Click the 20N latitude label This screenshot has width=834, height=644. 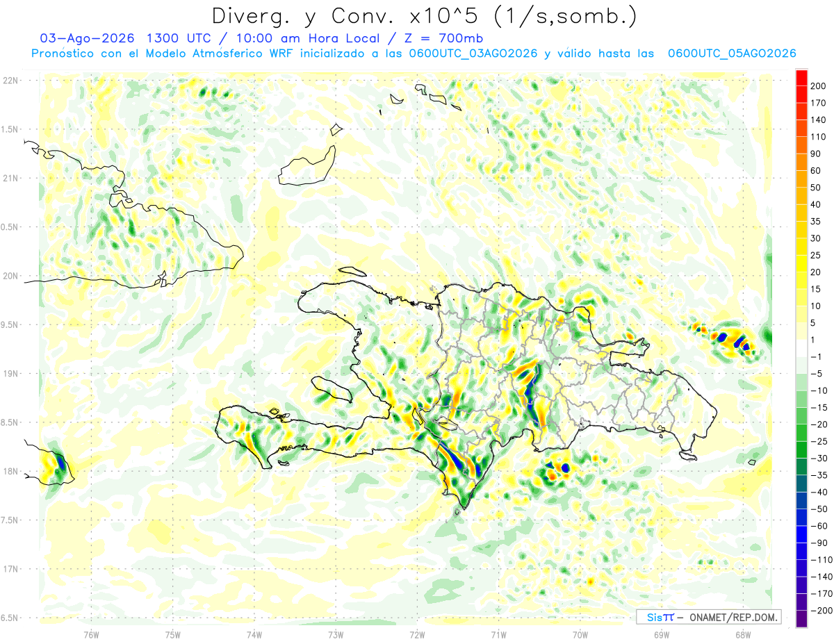click(10, 276)
